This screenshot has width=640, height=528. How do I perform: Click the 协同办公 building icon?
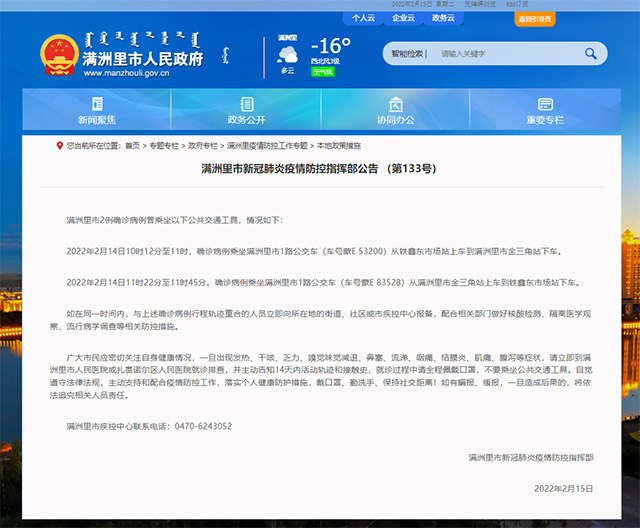[395, 104]
